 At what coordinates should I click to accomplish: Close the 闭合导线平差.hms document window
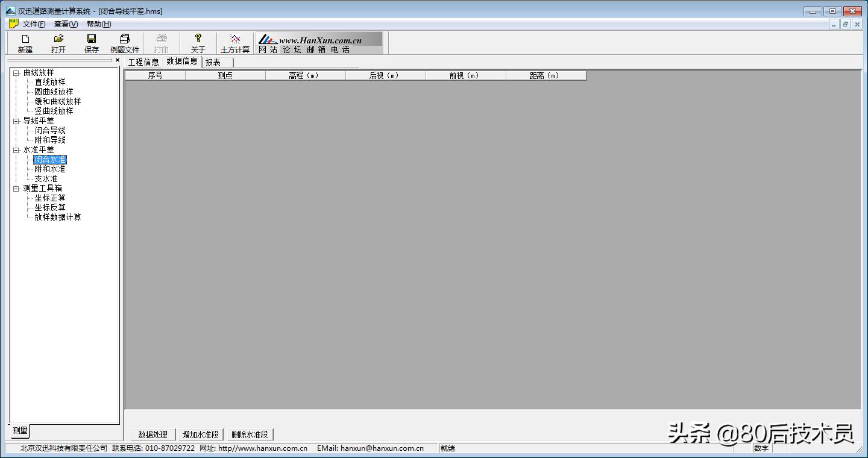[x=857, y=24]
